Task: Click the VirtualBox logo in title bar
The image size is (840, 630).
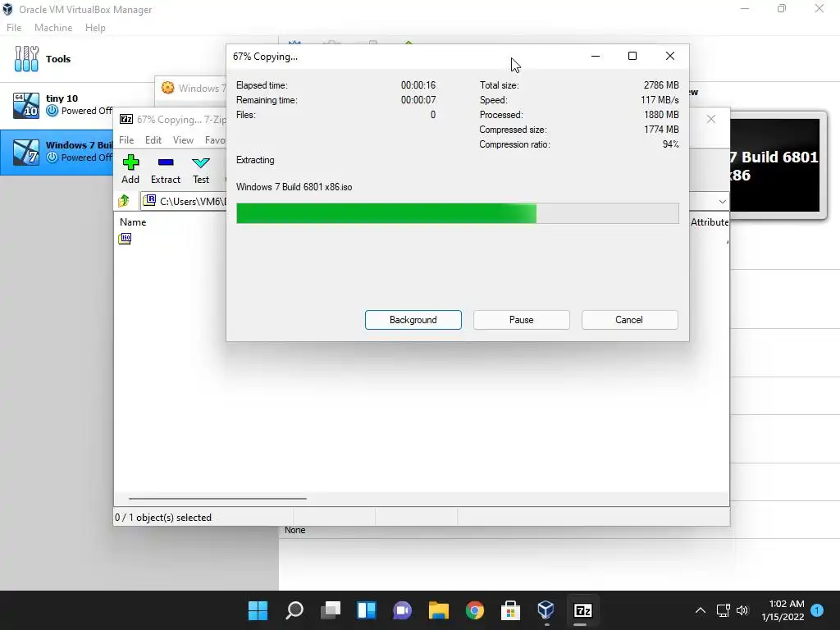Action: tap(7, 9)
